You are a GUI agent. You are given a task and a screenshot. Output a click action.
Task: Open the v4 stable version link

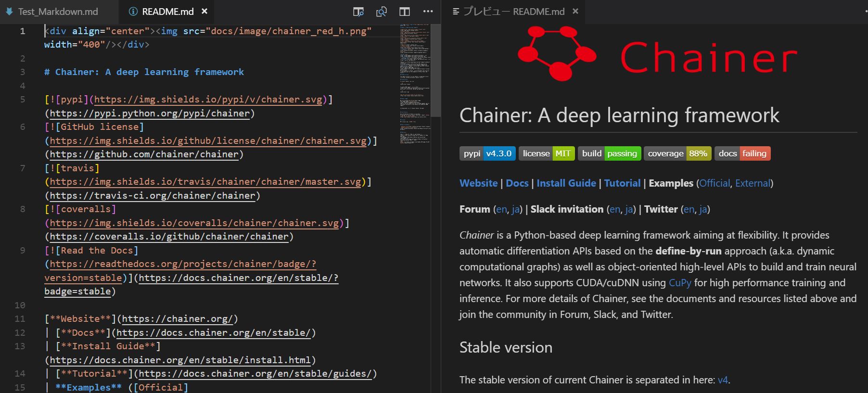723,380
